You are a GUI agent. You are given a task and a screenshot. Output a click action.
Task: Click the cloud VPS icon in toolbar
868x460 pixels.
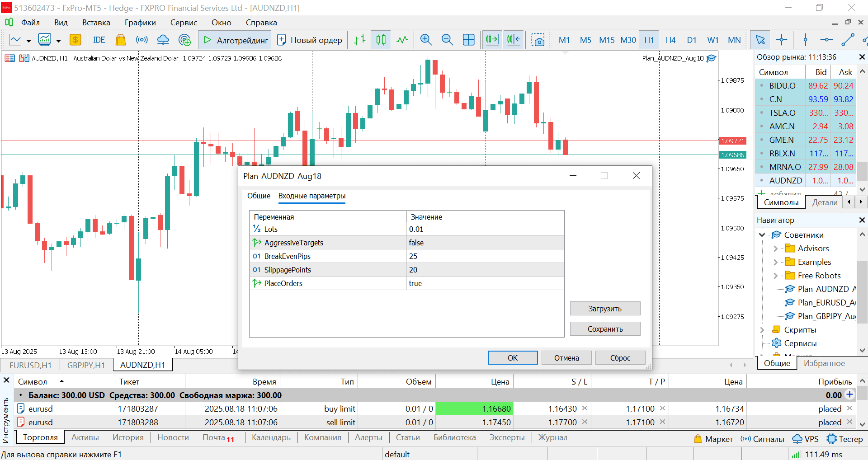click(163, 40)
